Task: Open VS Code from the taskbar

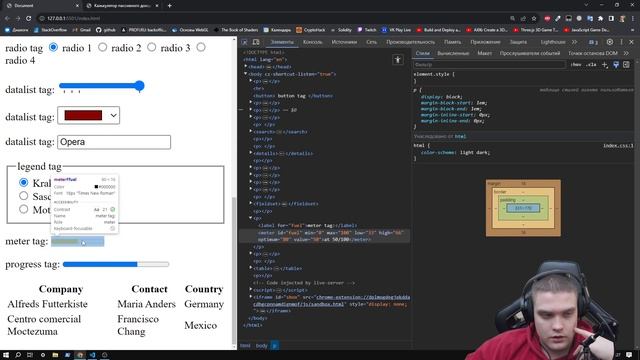Action: coord(92,355)
